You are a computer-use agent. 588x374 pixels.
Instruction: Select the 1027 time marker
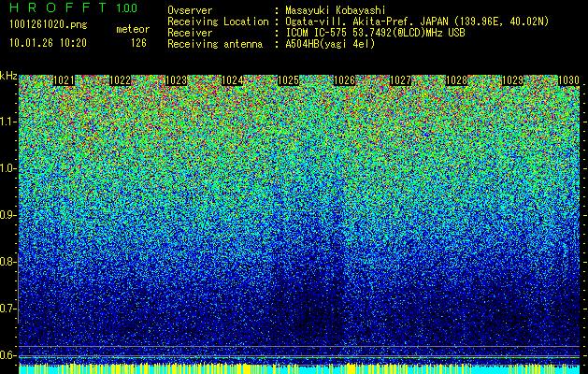[x=400, y=80]
